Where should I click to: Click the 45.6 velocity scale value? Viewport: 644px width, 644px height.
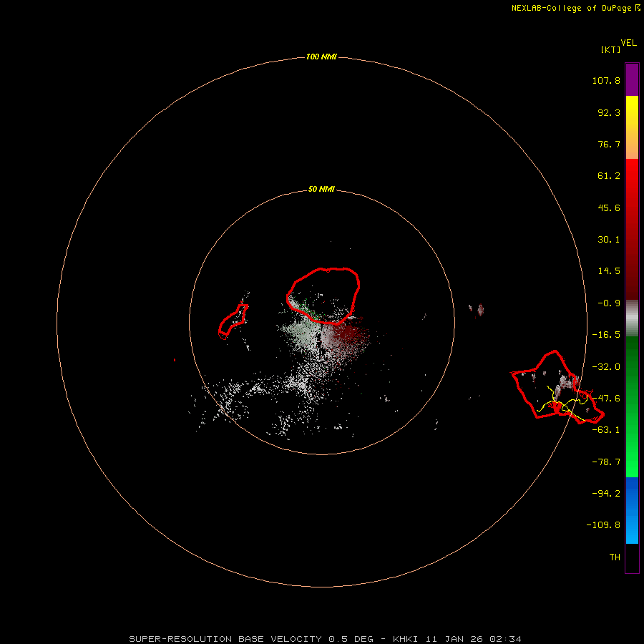(609, 208)
